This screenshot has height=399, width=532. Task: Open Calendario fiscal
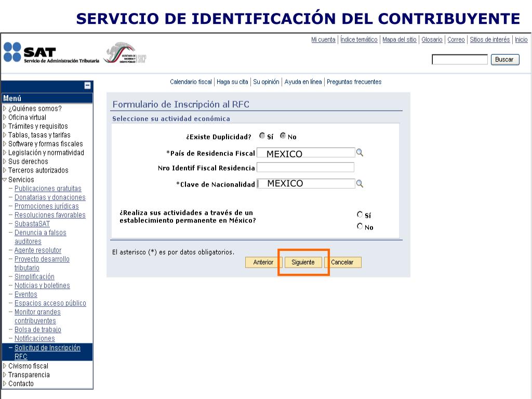click(191, 82)
